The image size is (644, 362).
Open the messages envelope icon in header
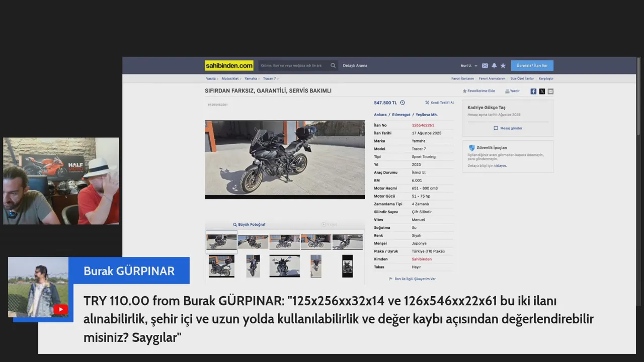point(485,65)
